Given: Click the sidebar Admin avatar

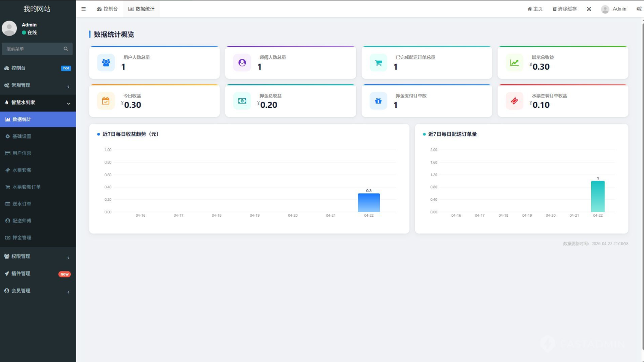Looking at the screenshot, I should click(x=9, y=28).
